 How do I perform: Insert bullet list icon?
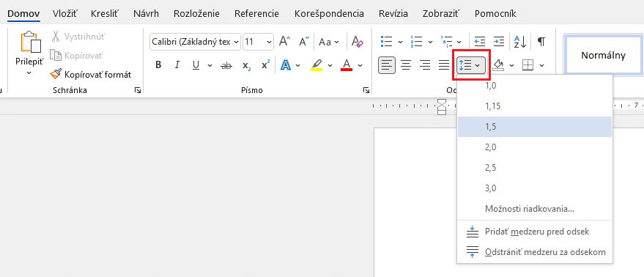click(x=387, y=42)
